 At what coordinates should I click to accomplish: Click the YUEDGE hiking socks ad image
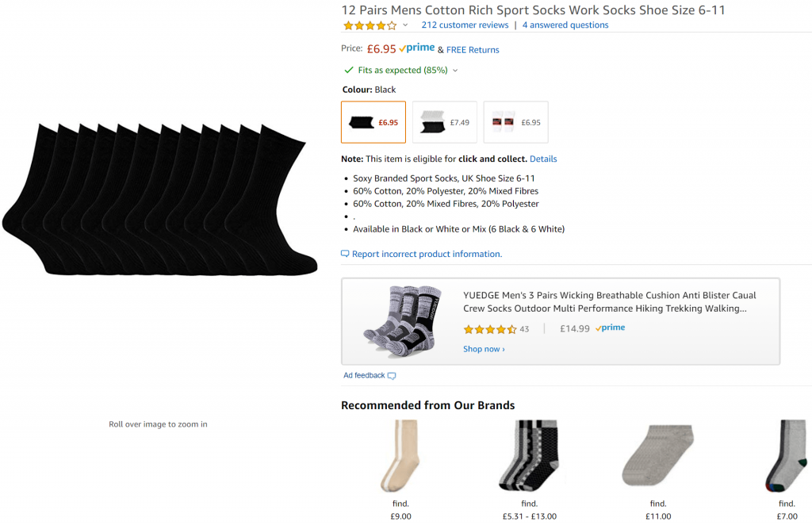pyautogui.click(x=401, y=321)
